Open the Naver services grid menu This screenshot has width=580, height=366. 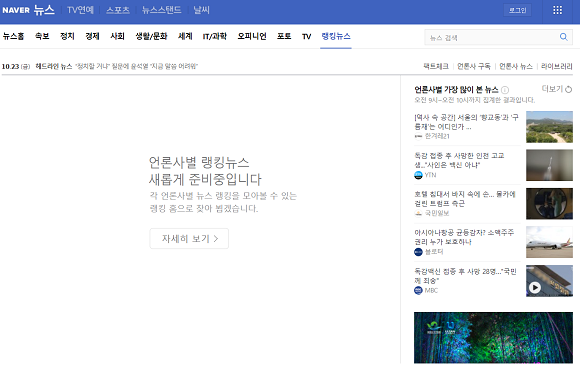click(x=557, y=10)
